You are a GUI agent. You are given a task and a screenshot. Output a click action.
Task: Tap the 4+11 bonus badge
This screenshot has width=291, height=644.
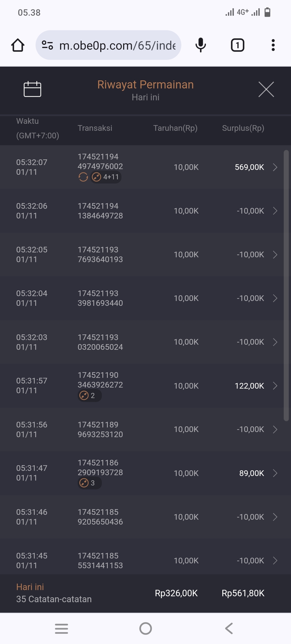pyautogui.click(x=106, y=177)
